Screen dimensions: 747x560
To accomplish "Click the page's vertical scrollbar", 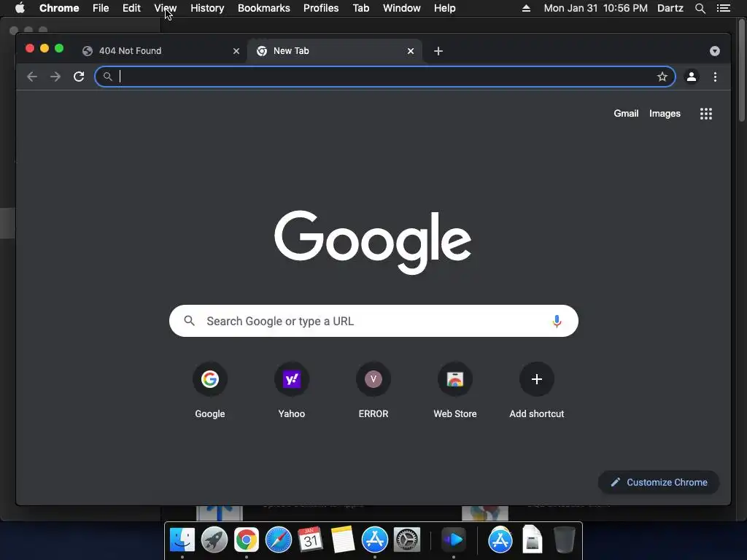I will tap(741, 71).
